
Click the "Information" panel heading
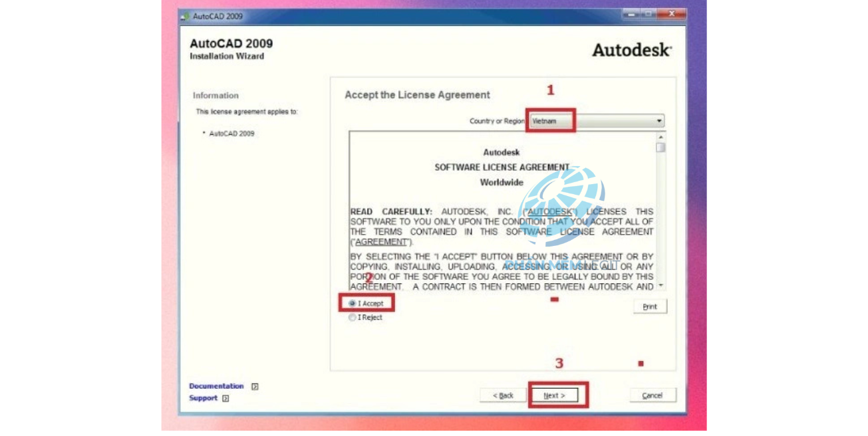[216, 96]
